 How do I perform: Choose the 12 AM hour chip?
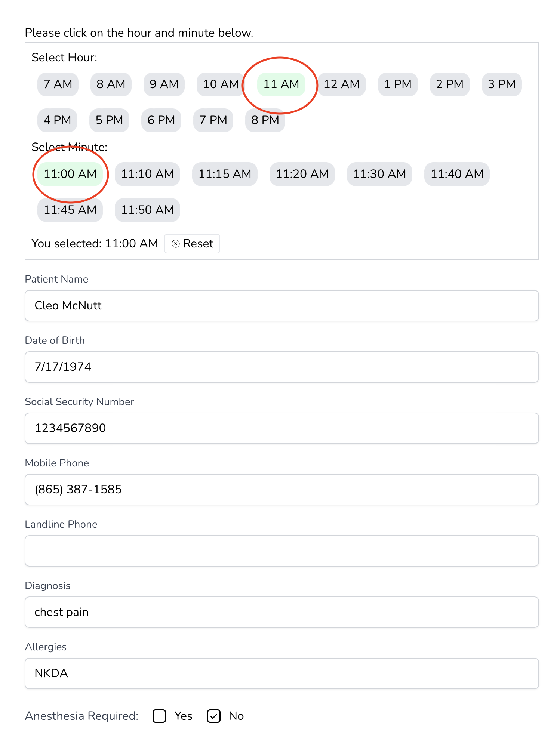click(x=341, y=84)
